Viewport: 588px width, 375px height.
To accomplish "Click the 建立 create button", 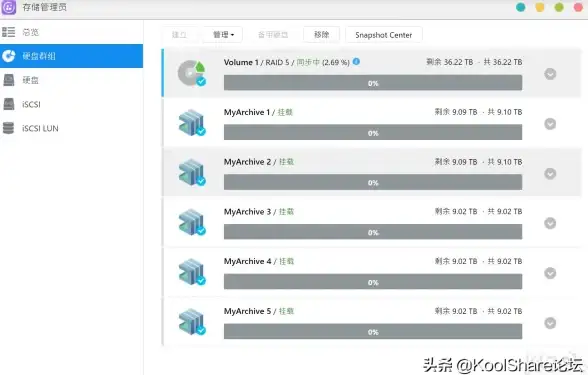I will (179, 34).
